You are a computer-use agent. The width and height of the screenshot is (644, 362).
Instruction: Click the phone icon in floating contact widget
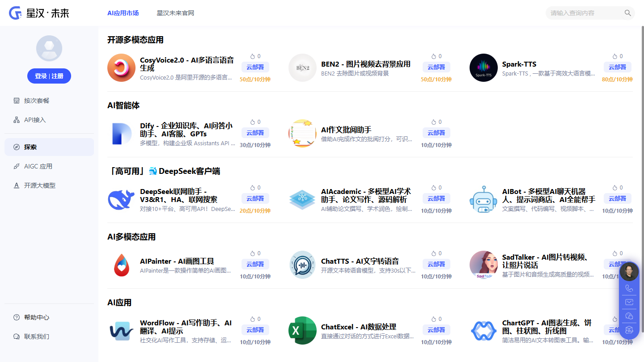coord(629,288)
